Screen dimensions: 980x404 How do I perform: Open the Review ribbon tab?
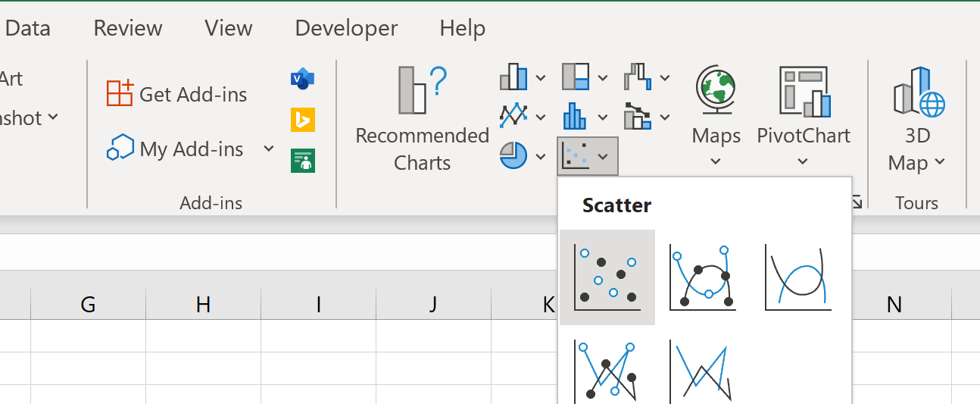click(127, 29)
